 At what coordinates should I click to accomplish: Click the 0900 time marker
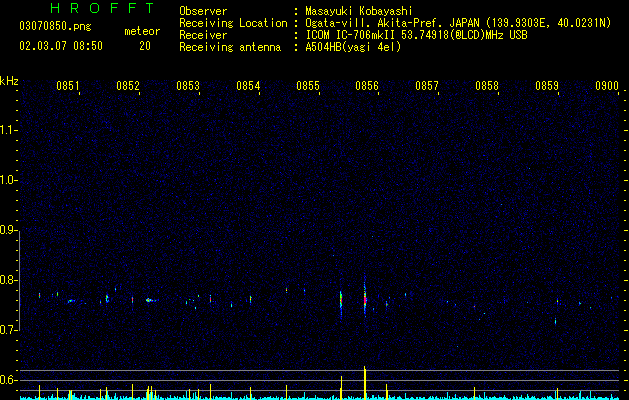click(x=607, y=86)
